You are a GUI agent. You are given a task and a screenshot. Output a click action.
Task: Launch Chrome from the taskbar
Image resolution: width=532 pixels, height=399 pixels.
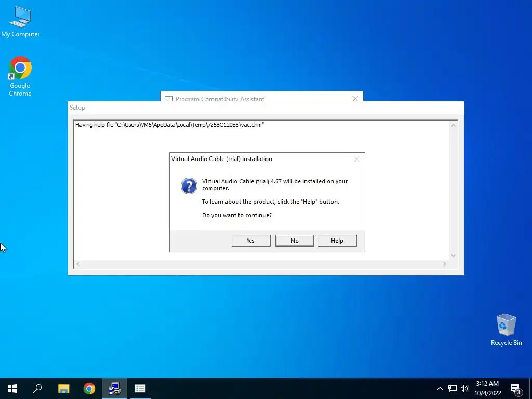(89, 389)
